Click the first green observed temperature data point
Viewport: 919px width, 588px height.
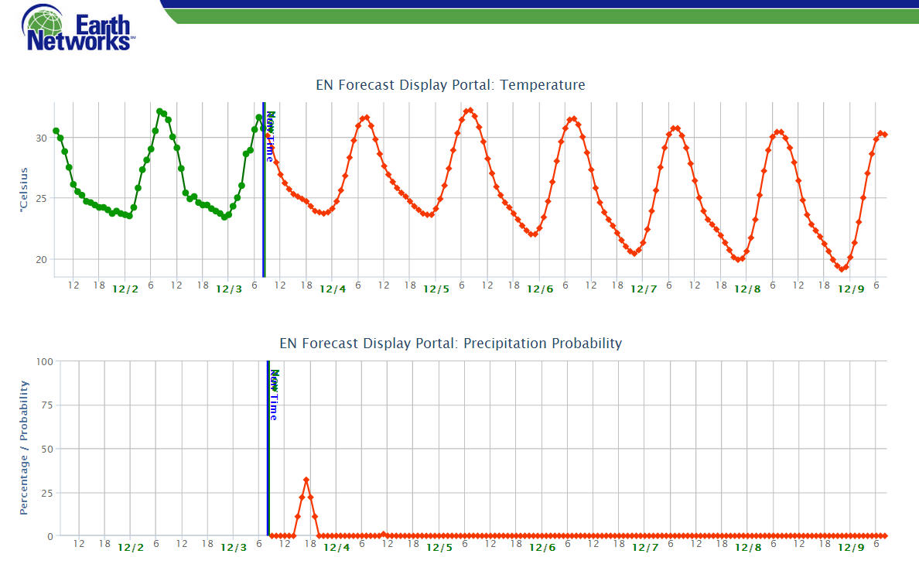[x=56, y=131]
